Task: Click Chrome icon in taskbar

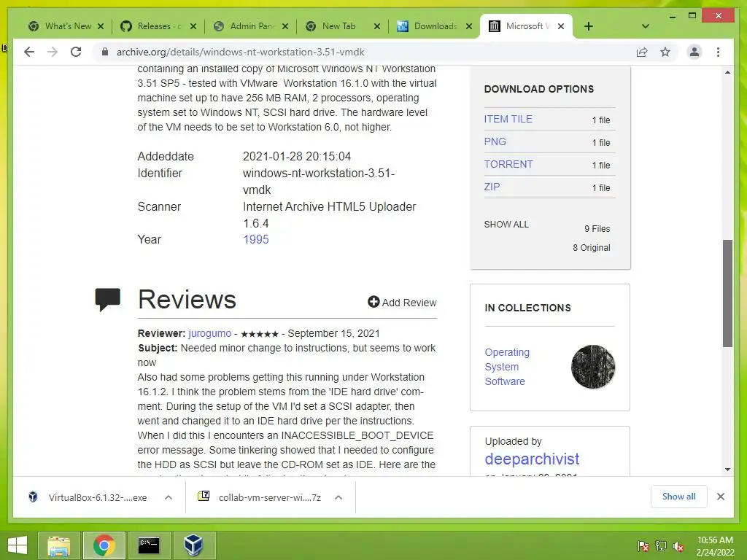Action: coord(104,545)
